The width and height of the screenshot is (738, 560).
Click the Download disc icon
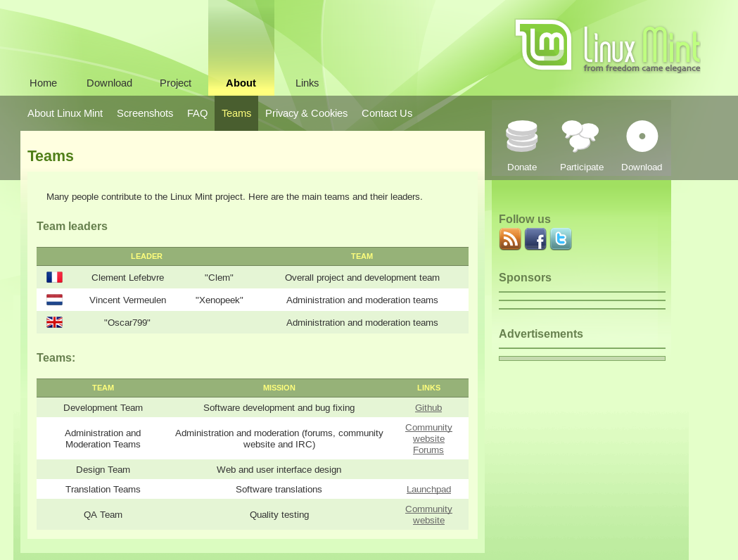[x=642, y=136]
